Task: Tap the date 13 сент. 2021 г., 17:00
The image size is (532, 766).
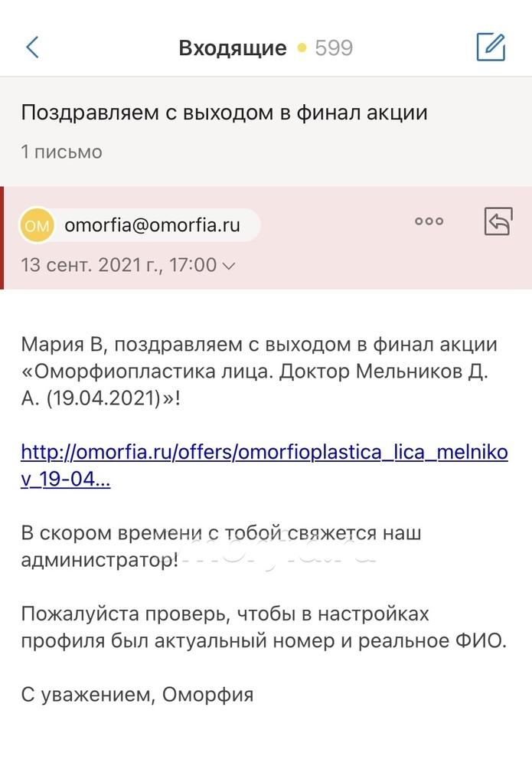Action: click(x=119, y=265)
